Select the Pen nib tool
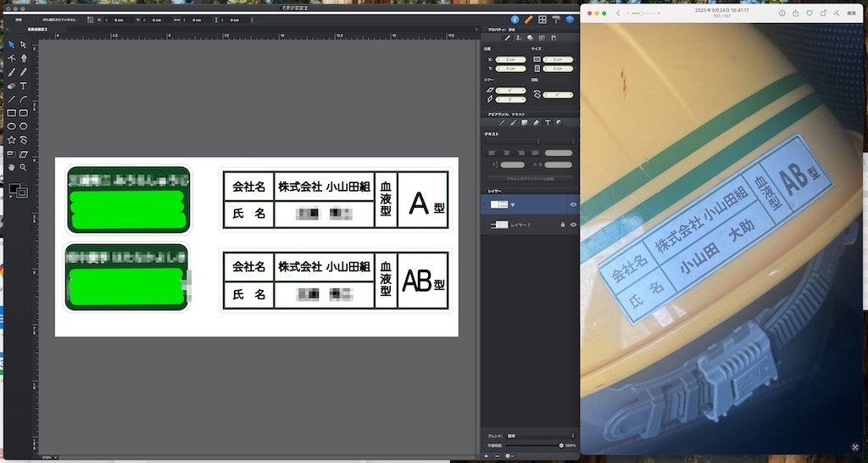The image size is (868, 463). click(23, 59)
